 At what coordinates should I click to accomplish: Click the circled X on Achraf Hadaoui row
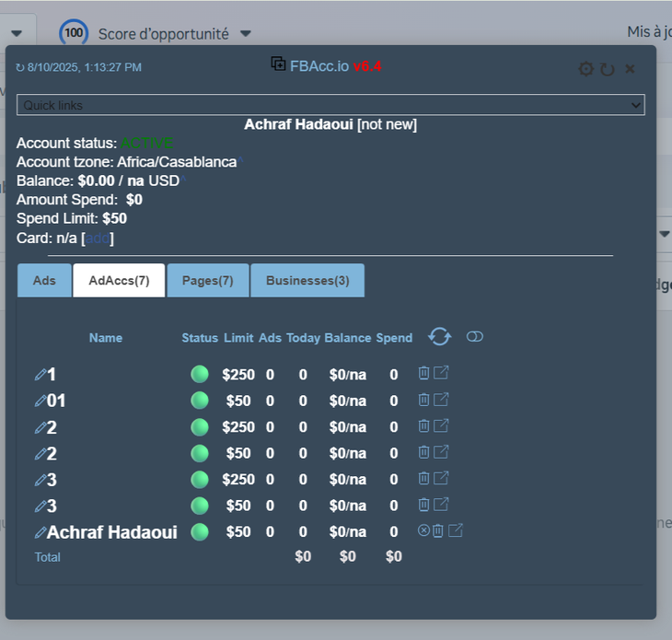pos(423,530)
